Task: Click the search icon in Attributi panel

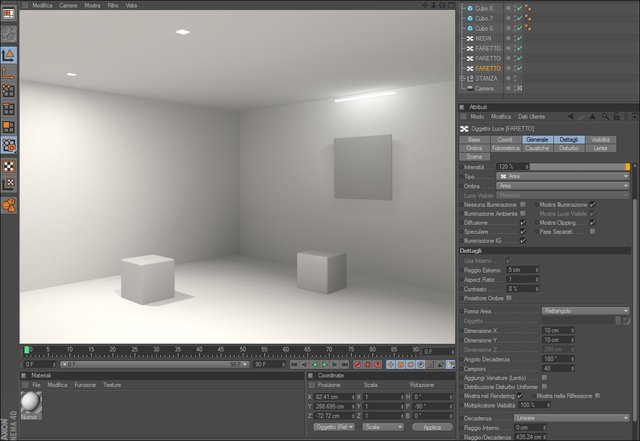Action: coord(605,117)
